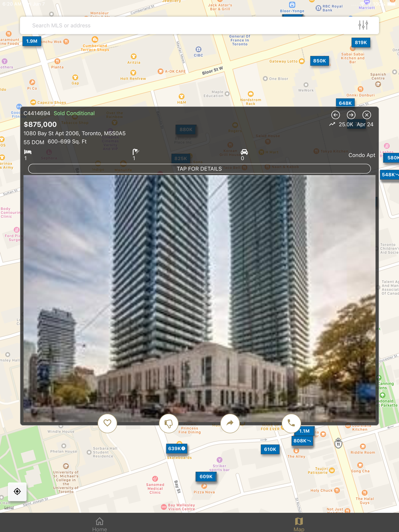Switch to the Home tab
Screen dimensions: 399x532
(x=100, y=524)
